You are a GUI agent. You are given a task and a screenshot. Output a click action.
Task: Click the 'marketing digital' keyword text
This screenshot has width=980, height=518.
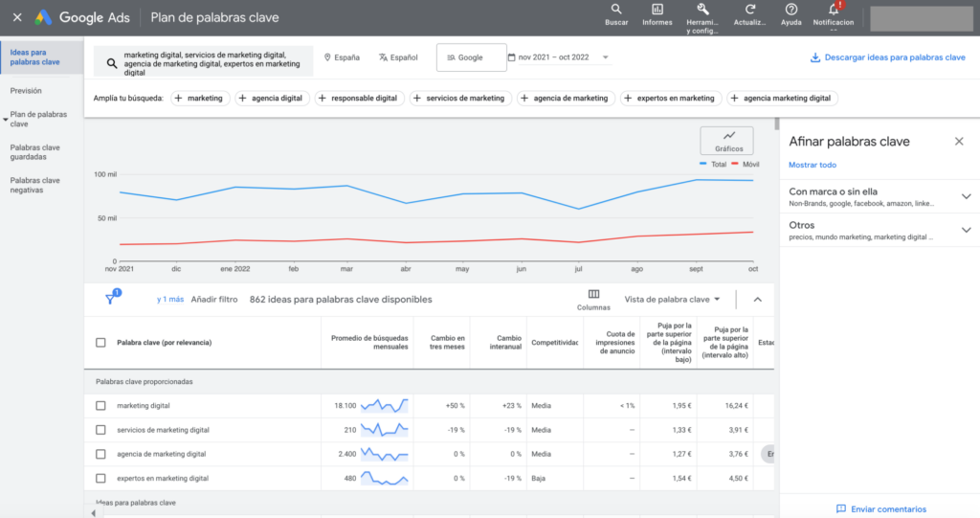(x=144, y=406)
